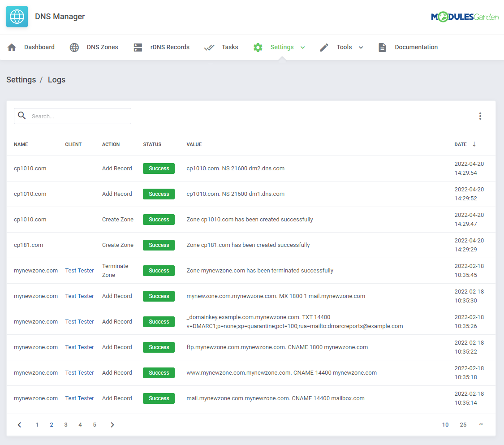Click the Documentation file icon
This screenshot has width=504, height=445.
click(382, 47)
